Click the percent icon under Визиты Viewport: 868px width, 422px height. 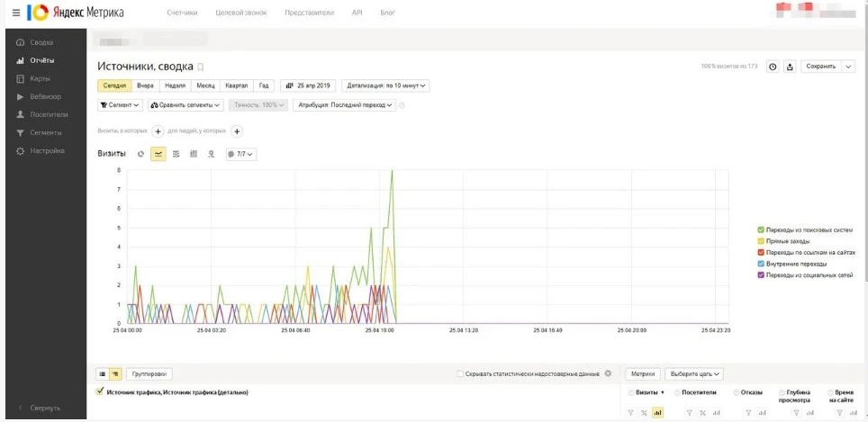(645, 413)
